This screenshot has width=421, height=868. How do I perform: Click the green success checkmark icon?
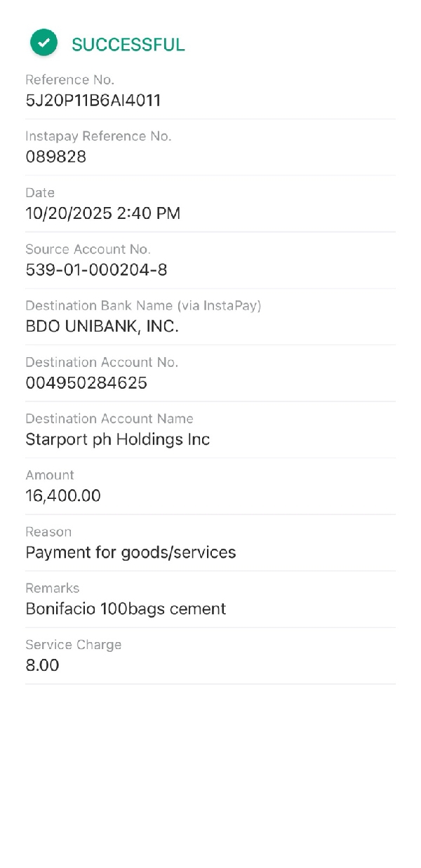44,44
